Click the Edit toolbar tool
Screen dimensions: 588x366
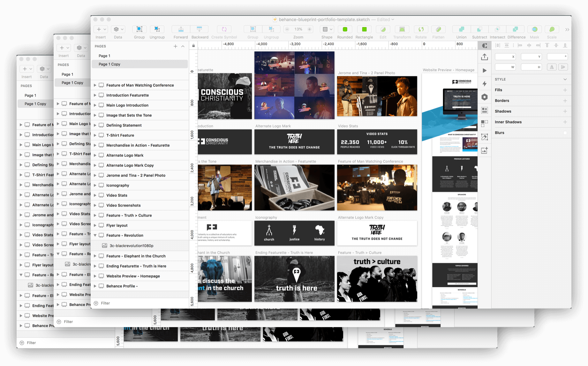tap(383, 29)
